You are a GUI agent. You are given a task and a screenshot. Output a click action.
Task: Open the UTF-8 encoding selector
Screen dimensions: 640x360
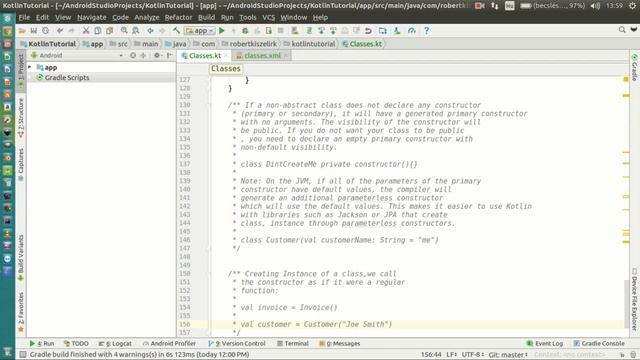[473, 355]
